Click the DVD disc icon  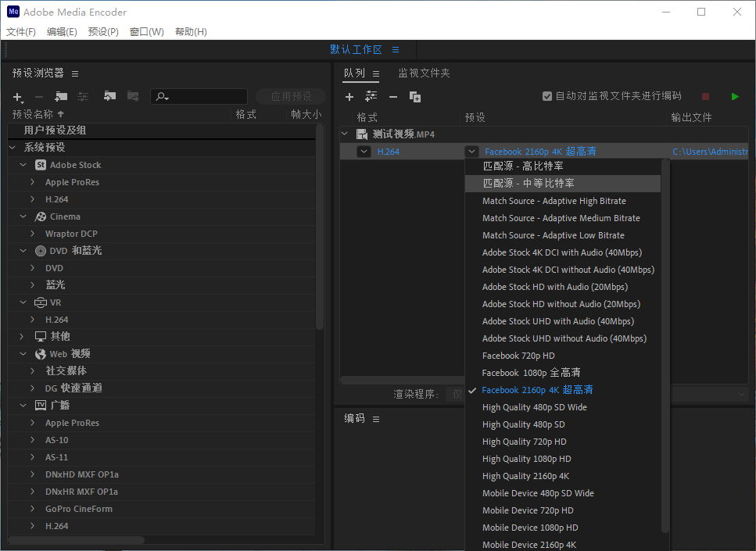click(x=41, y=251)
